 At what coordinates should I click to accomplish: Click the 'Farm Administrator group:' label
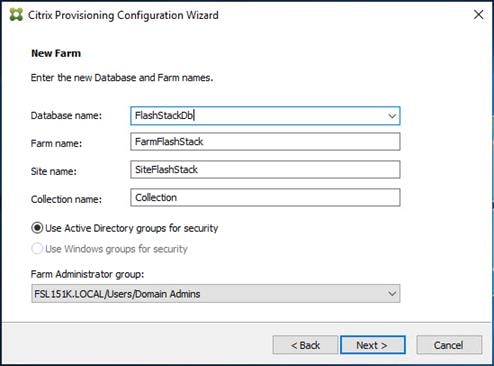(87, 274)
